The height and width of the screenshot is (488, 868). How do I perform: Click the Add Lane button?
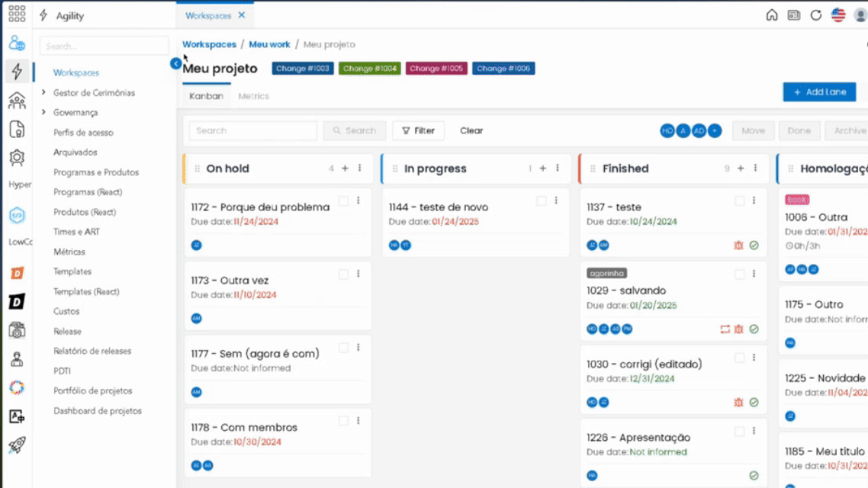click(819, 91)
